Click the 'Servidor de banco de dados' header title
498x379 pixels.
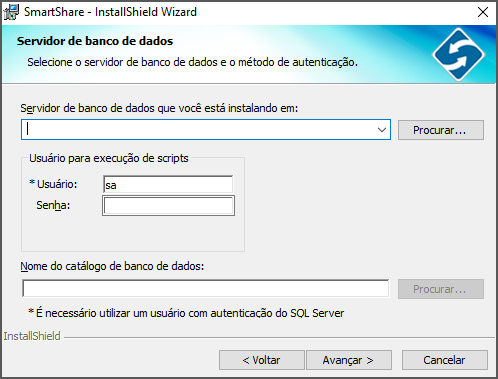[95, 41]
